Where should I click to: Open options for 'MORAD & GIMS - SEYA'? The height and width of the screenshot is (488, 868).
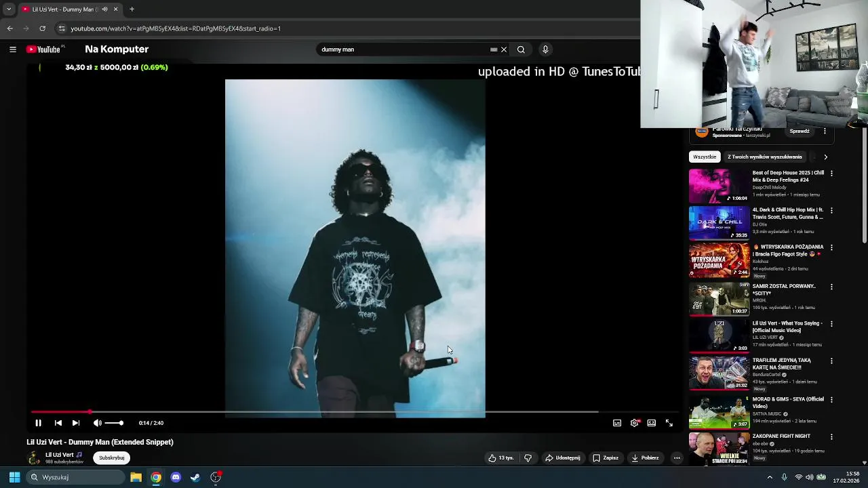831,400
